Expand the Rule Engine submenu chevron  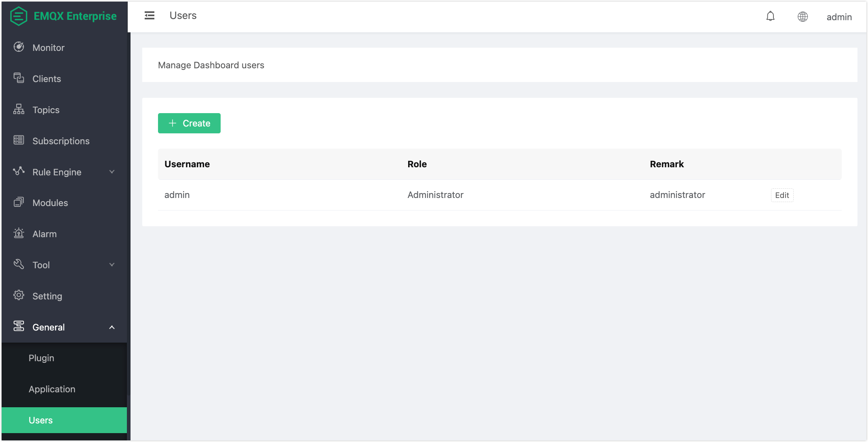coord(112,172)
